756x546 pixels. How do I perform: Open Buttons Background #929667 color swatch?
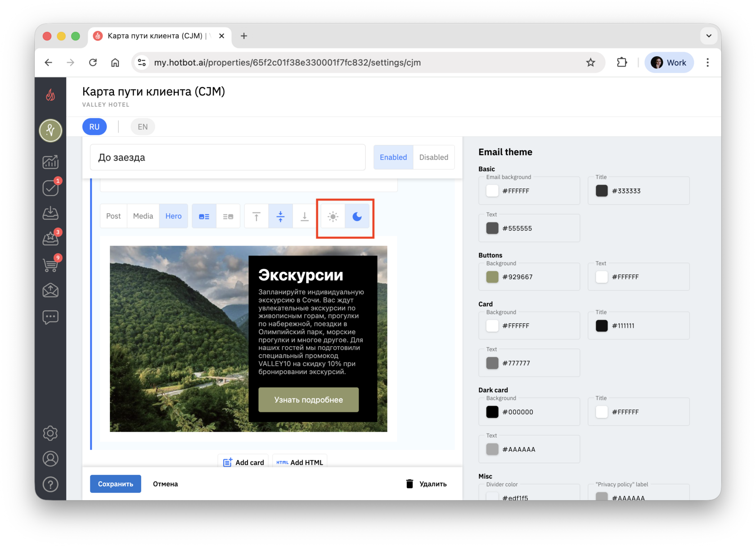point(492,277)
